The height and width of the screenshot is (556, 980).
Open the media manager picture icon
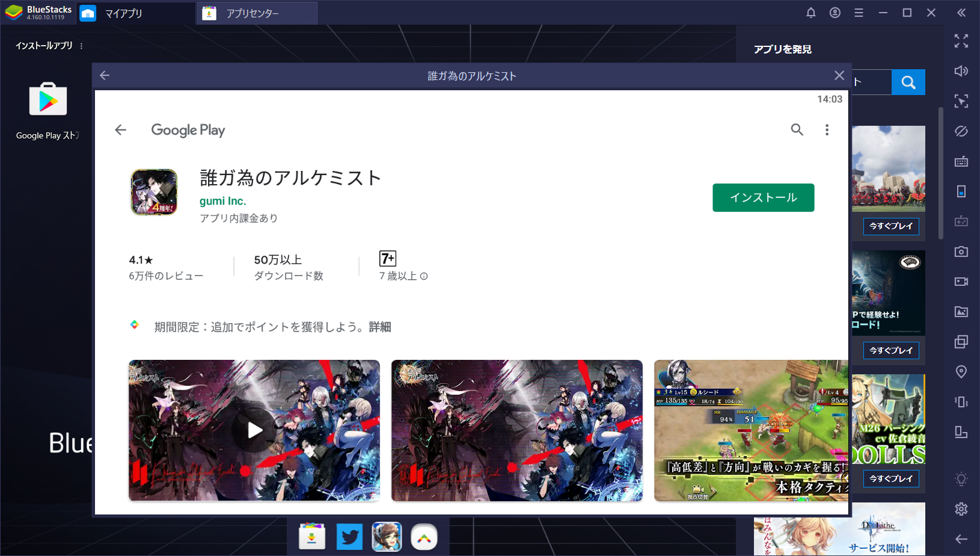(961, 312)
